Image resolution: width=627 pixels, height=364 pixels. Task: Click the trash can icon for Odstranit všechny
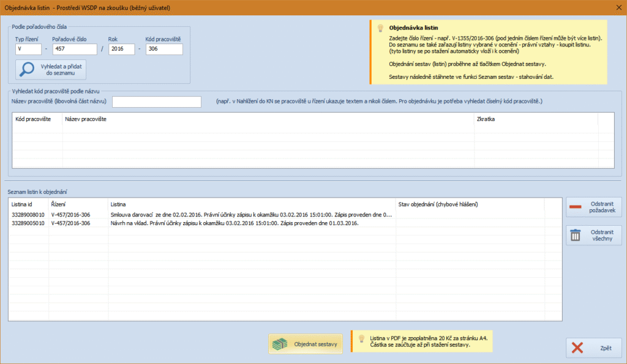pyautogui.click(x=576, y=235)
